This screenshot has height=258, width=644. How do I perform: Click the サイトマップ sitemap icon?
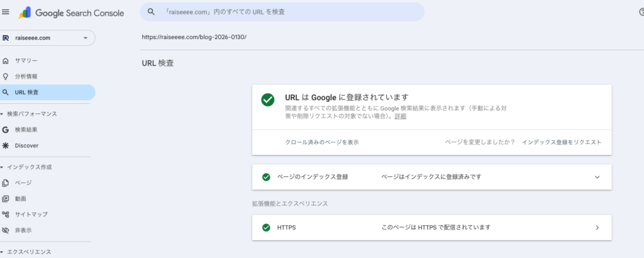pos(6,215)
